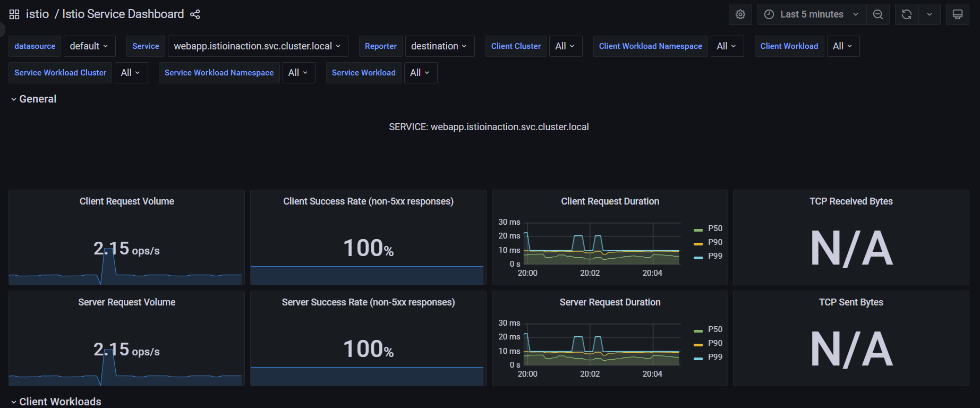Refresh the dashboard with the refresh icon
Viewport: 980px width, 408px height.
tap(907, 14)
